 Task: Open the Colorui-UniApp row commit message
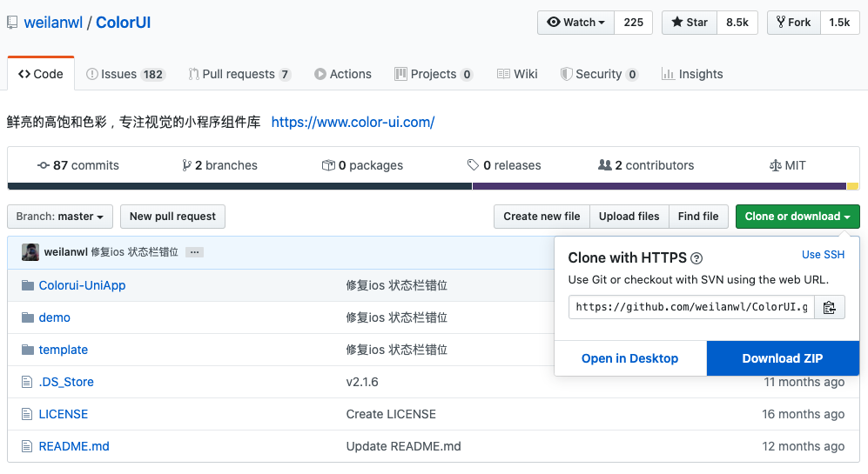coord(396,285)
